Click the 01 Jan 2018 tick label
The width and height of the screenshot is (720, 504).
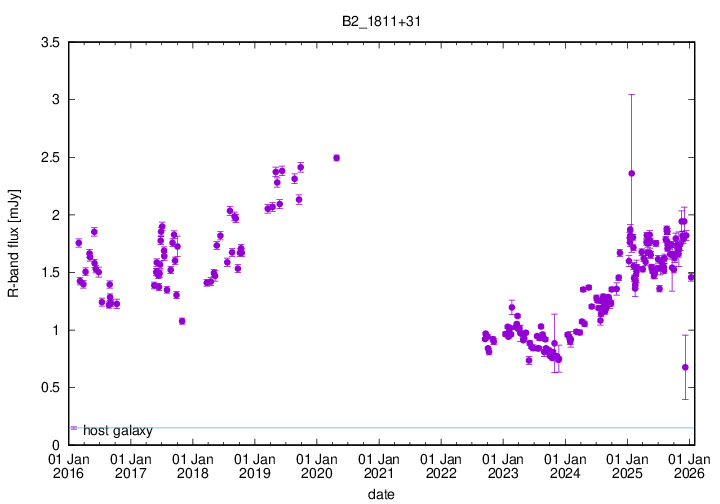point(193,466)
